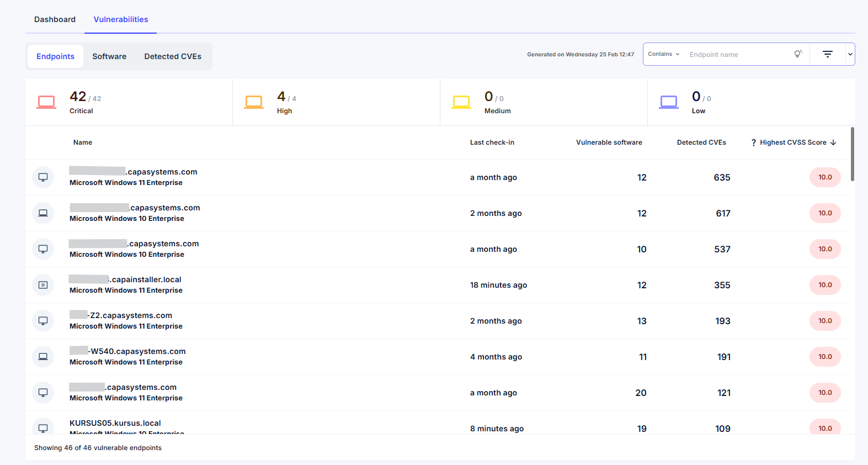
Task: Select the Low 0/0 summary card
Action: (x=752, y=102)
